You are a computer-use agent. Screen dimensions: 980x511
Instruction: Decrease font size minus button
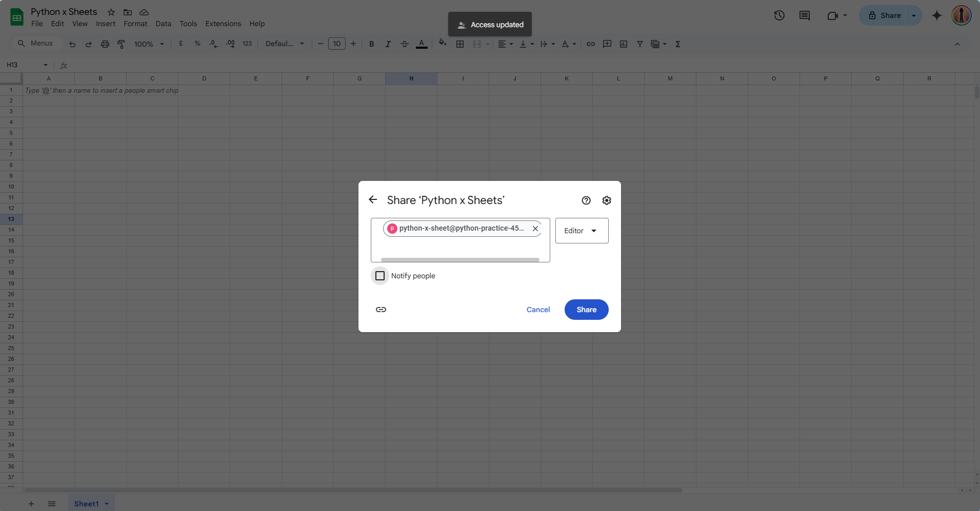pos(321,44)
